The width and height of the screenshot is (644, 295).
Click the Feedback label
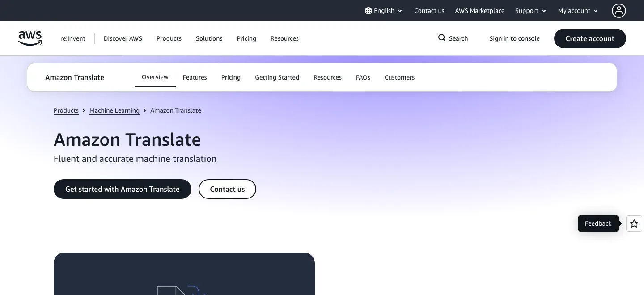coord(598,223)
